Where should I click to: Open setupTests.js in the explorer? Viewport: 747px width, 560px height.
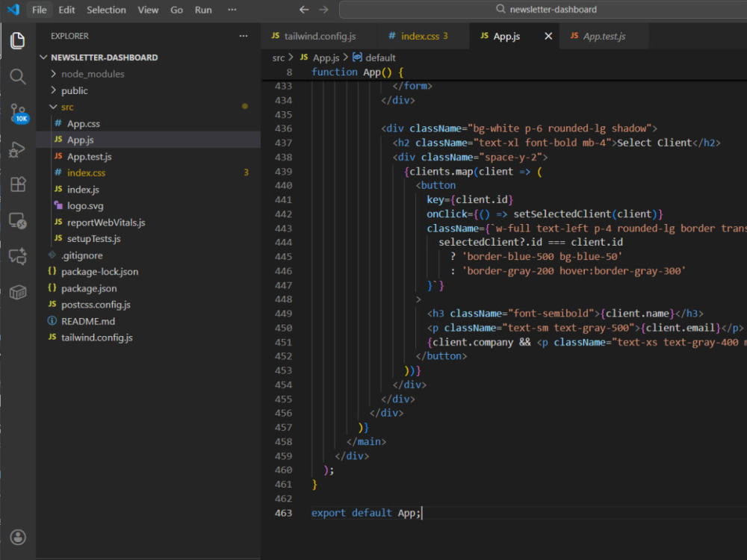[x=148, y=239]
